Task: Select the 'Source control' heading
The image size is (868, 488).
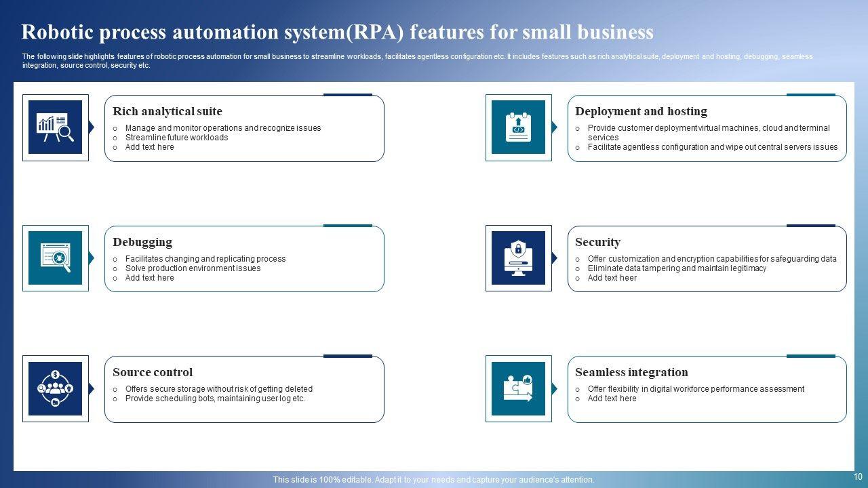Action: pyautogui.click(x=153, y=372)
